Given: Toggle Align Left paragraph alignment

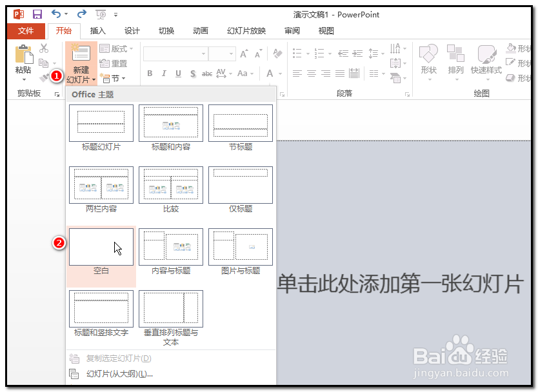Looking at the screenshot, I should click(297, 73).
